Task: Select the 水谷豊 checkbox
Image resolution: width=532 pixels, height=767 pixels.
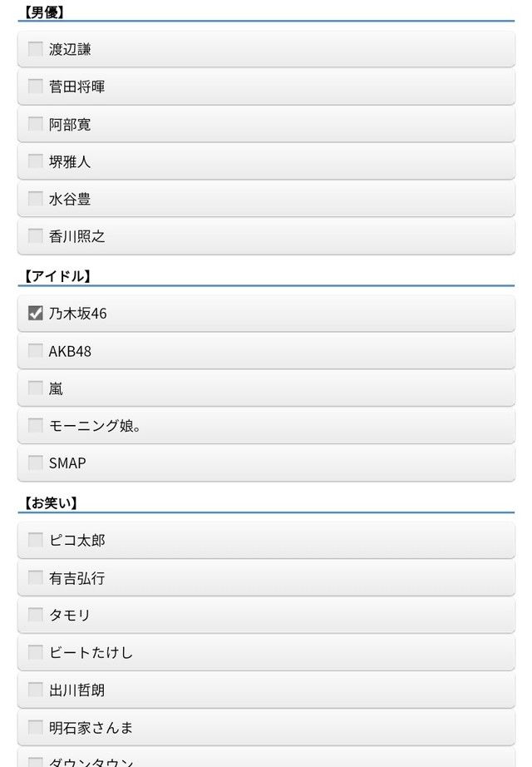Action: 35,199
